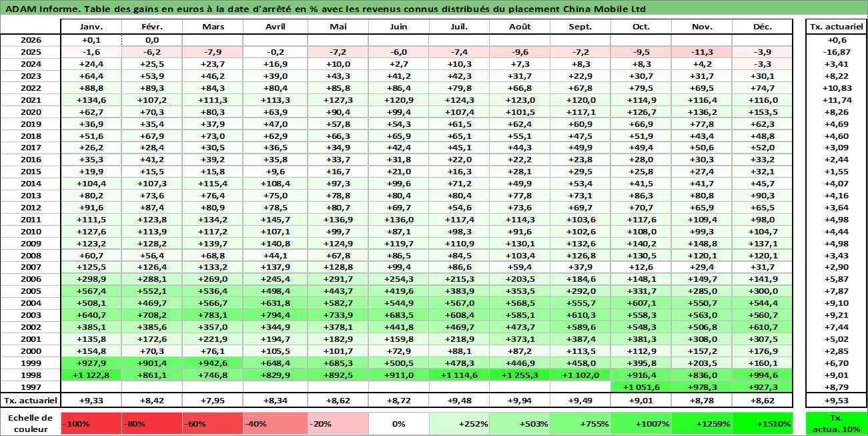Click the 'Tx. actua. 10%' green legend box
The image size is (868, 436).
836,423
